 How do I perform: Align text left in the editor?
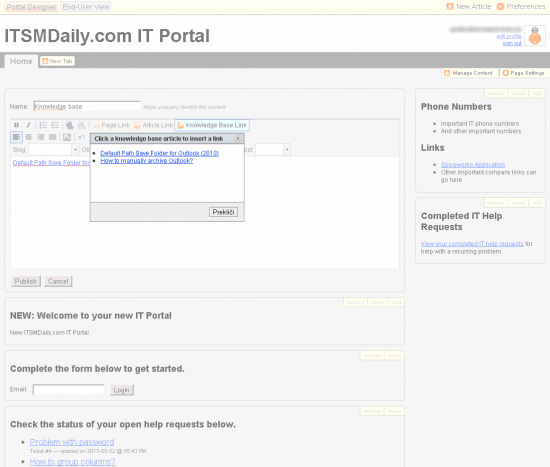pyautogui.click(x=16, y=137)
